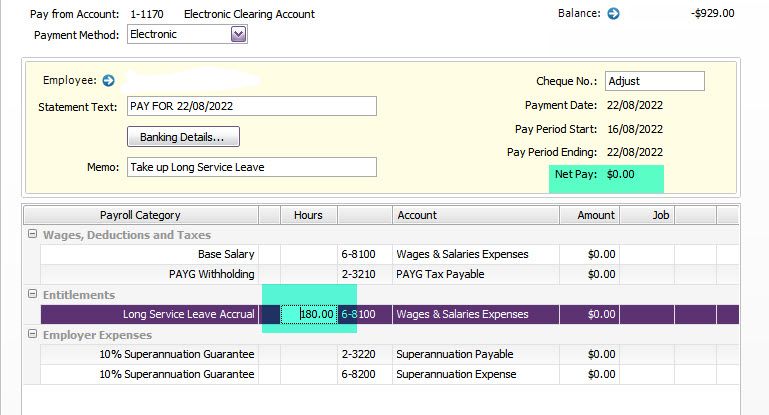Click the Payroll Category column header
769x415 pixels.
140,215
